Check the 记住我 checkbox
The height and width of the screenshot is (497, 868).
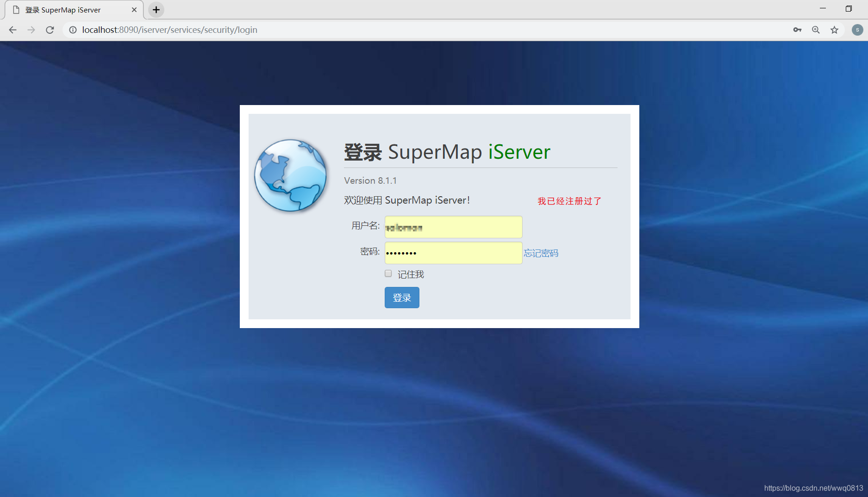coord(388,273)
